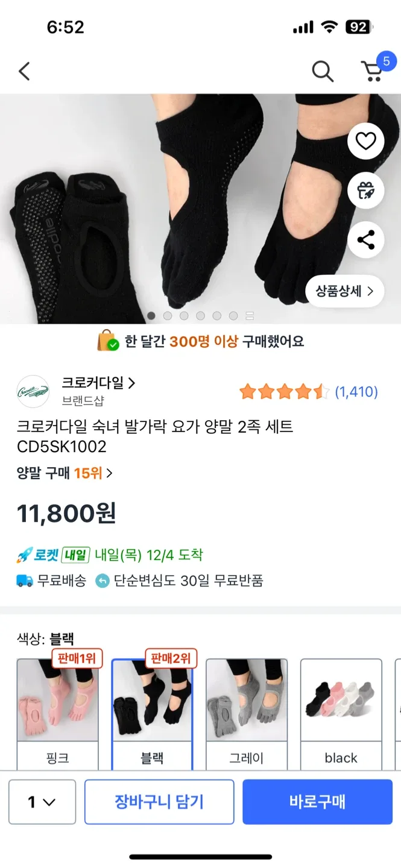The width and height of the screenshot is (401, 868).
Task: Open 상품상세 product details
Action: (344, 292)
